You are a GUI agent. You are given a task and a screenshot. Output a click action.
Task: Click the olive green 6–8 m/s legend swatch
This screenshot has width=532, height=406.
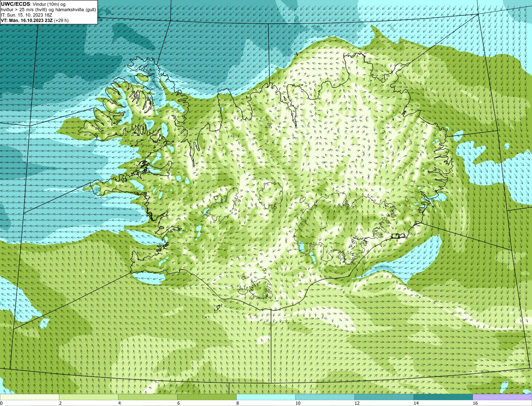tap(207, 397)
